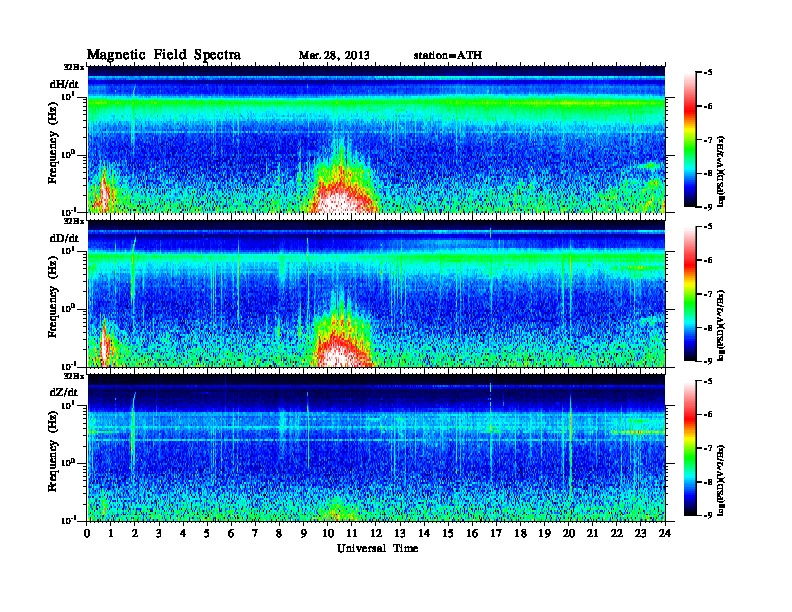Click the hour 2 tick label
The width and height of the screenshot is (792, 612).
tap(135, 533)
